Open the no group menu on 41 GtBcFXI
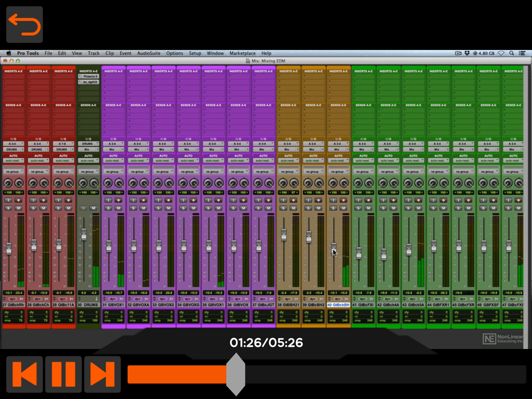The width and height of the screenshot is (532, 399). (363, 172)
